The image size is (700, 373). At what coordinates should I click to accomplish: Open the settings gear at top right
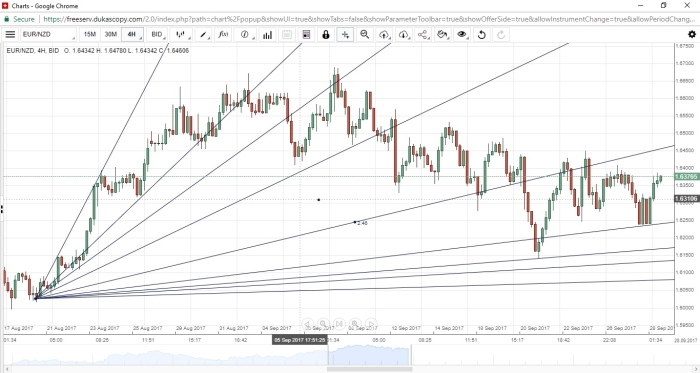point(692,34)
